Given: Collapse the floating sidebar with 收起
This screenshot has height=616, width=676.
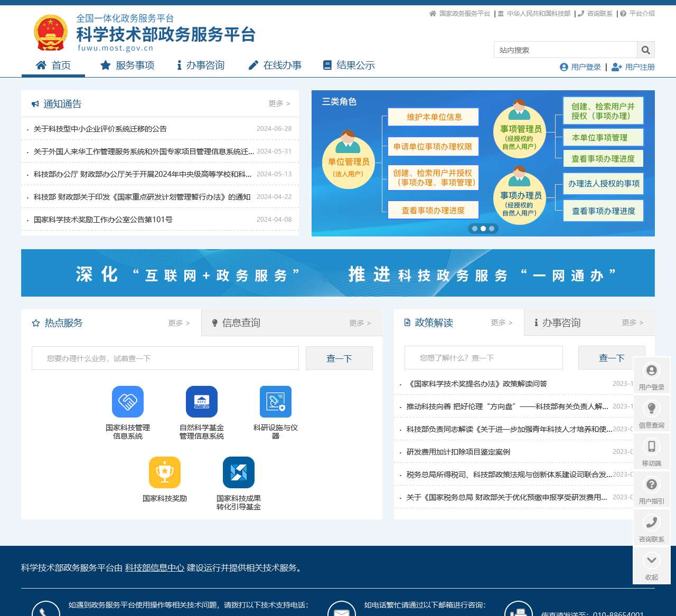Looking at the screenshot, I should [x=652, y=561].
